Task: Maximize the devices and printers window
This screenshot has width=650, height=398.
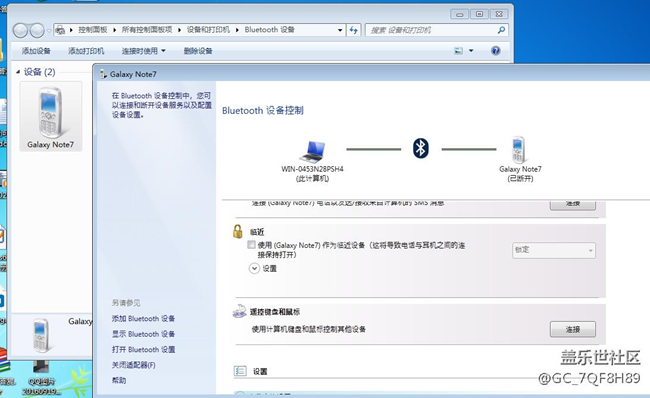Action: pyautogui.click(x=479, y=14)
